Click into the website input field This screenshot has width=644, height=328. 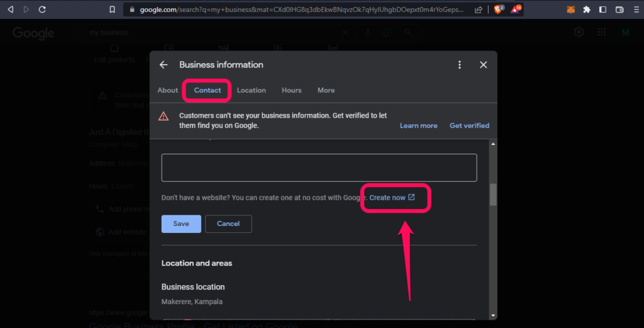point(319,167)
